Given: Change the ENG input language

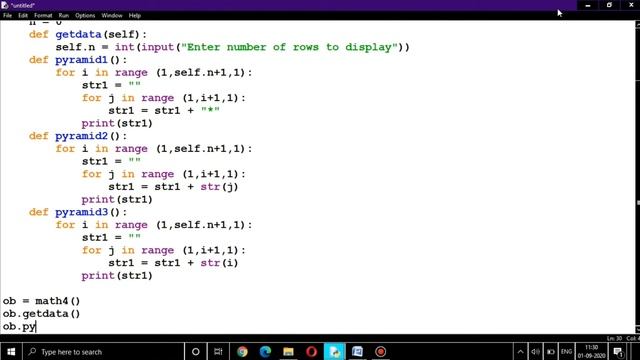Looking at the screenshot, I should click(x=566, y=351).
